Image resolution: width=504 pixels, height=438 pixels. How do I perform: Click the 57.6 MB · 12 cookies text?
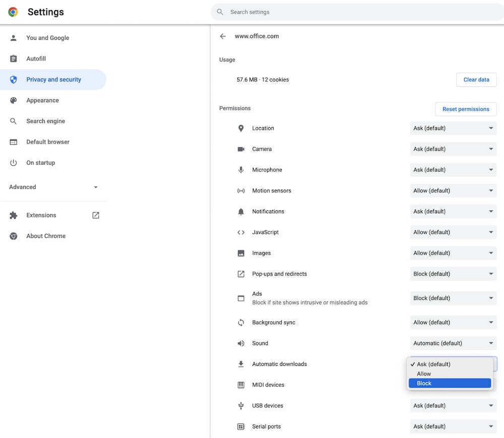click(x=263, y=80)
